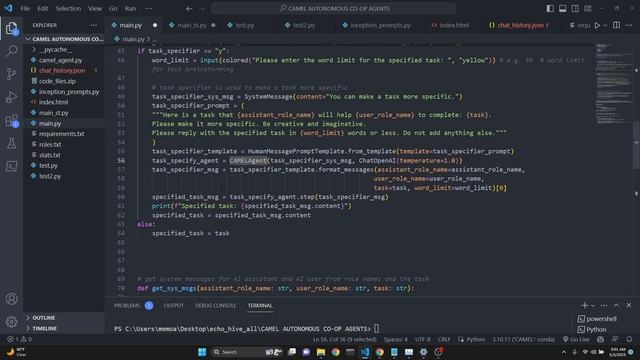Close the terminal panel
The image size is (640, 360).
pyautogui.click(x=629, y=305)
